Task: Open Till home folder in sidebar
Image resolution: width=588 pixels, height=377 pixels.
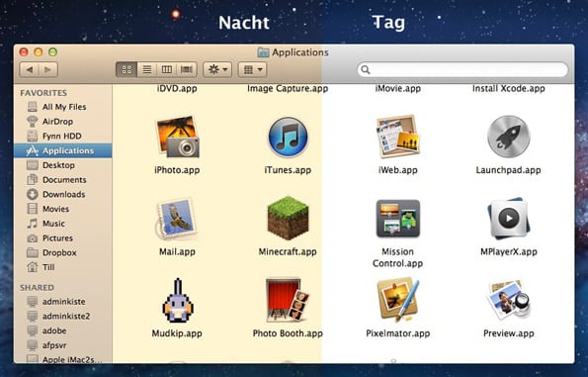Action: coord(62,267)
